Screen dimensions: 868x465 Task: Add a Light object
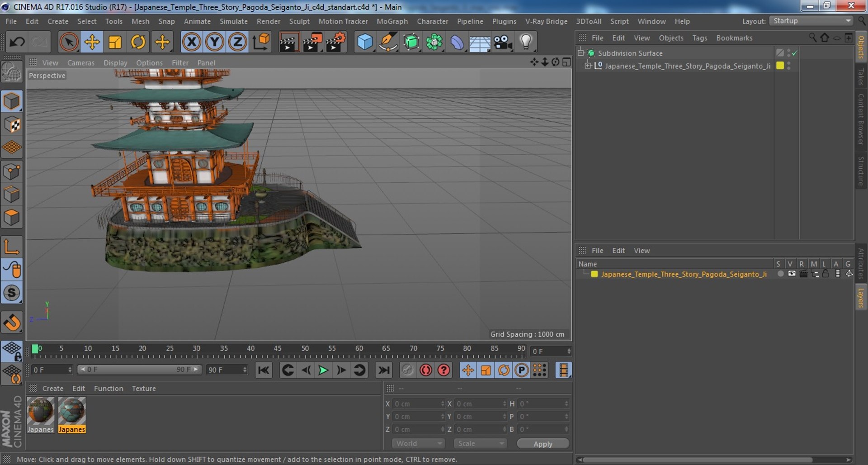pos(526,42)
